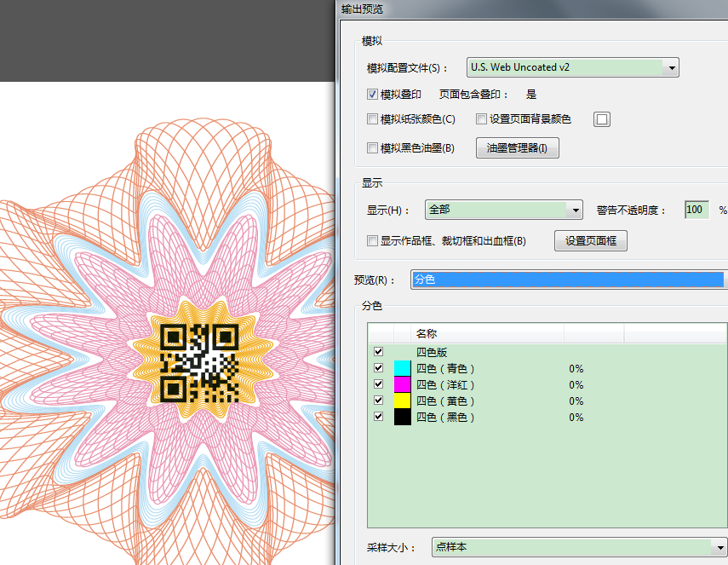Enable 模拟纸张颜色 paper color simulation
This screenshot has width=728, height=565.
coord(372,118)
